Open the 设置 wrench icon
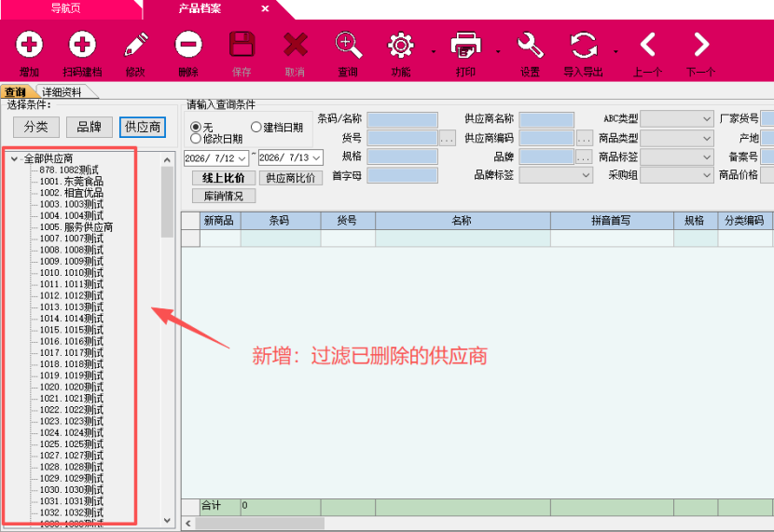 [531, 46]
